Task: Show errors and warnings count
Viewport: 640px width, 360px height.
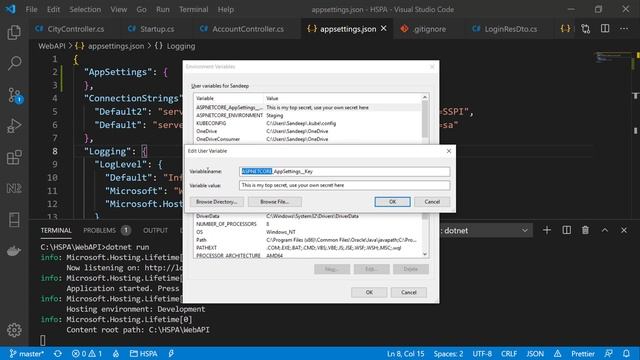Action: pyautogui.click(x=87, y=353)
